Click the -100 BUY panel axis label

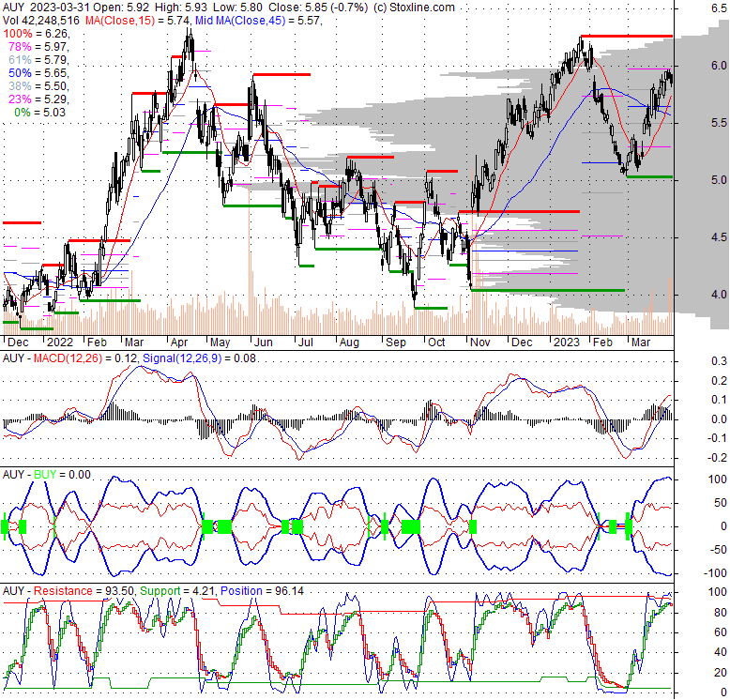[716, 573]
